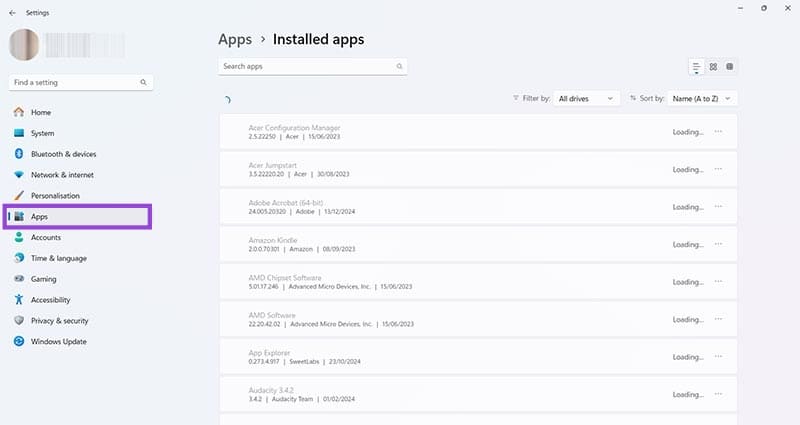
Task: Open the Sort by Name dropdown
Action: click(x=702, y=98)
